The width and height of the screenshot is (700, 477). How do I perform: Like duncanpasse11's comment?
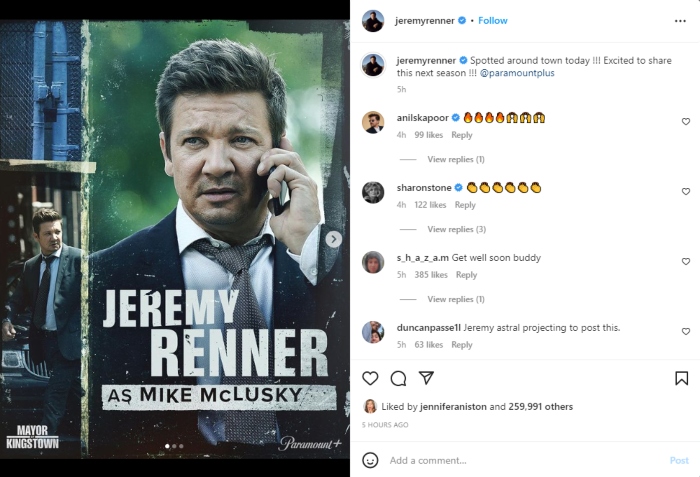tap(686, 332)
